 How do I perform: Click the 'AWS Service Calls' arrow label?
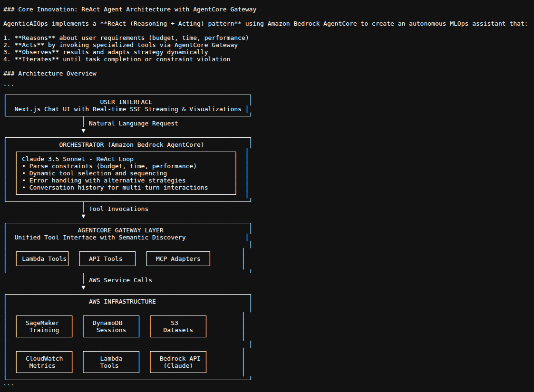pyautogui.click(x=121, y=280)
